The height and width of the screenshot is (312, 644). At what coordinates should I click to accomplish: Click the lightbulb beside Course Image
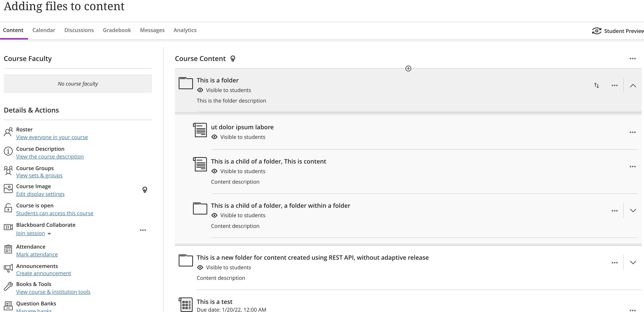pos(145,190)
